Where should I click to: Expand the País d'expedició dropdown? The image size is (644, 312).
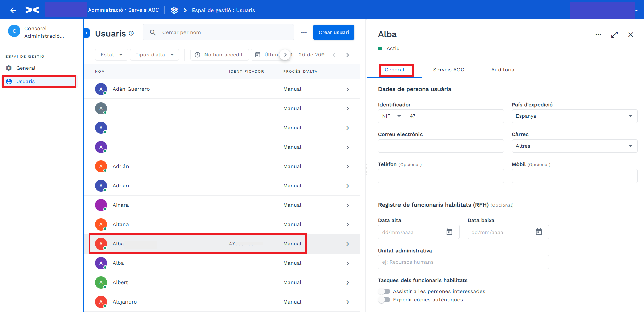point(574,116)
